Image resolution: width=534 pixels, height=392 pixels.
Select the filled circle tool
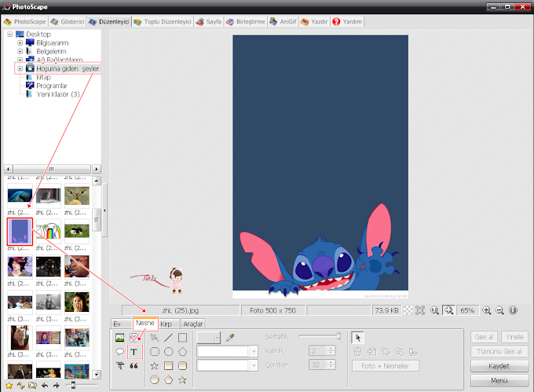[x=154, y=379]
